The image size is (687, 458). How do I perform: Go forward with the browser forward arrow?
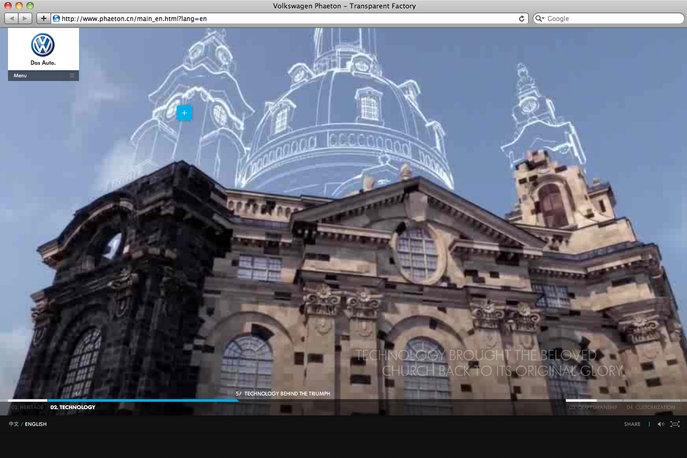25,18
